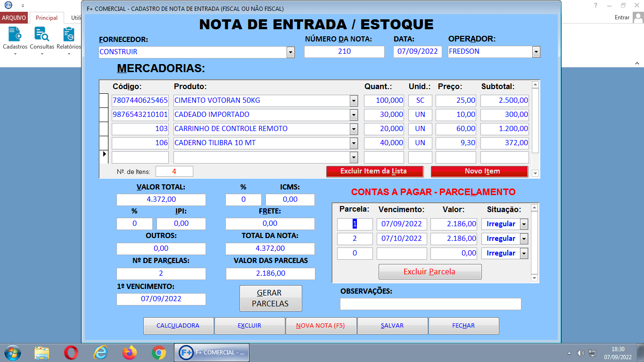This screenshot has height=362, width=644.
Task: Click SALVAR to save the nota
Action: tap(392, 326)
